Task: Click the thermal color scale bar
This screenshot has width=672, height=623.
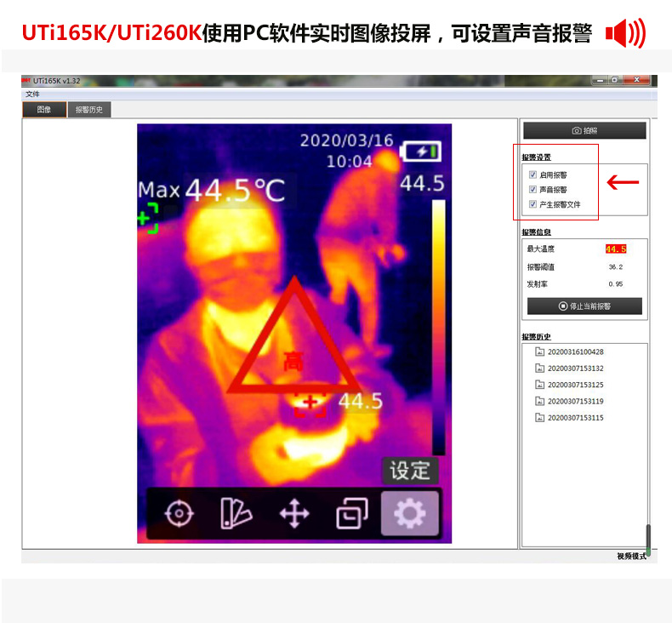Action: (438, 328)
